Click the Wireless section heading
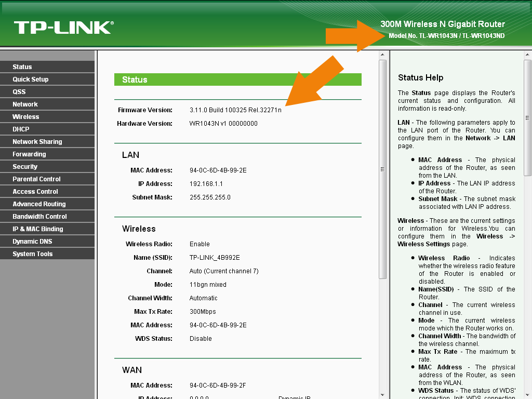The height and width of the screenshot is (399, 532). [139, 229]
